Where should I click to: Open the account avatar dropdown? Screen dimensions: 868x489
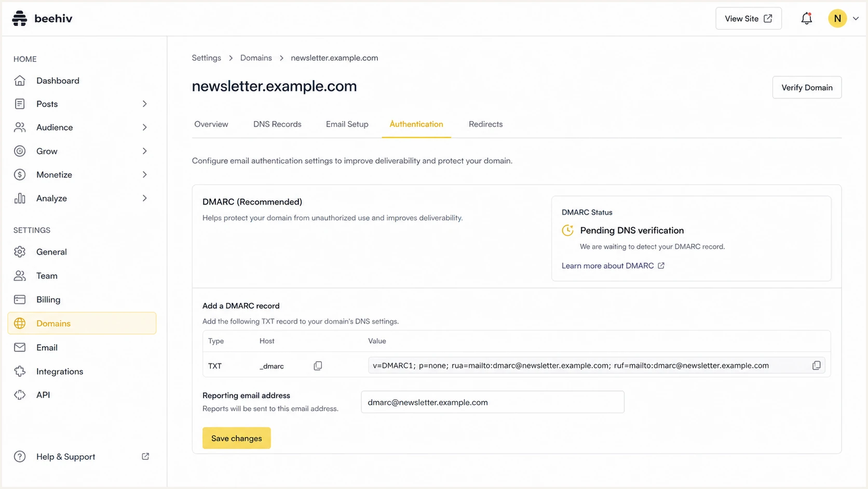[844, 19]
